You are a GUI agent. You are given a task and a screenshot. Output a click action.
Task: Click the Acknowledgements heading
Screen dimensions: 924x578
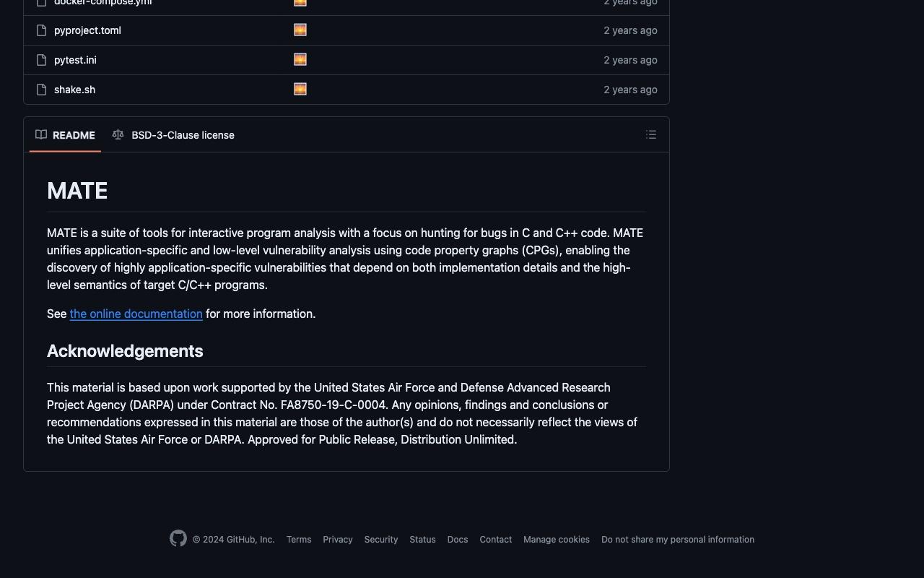(125, 351)
